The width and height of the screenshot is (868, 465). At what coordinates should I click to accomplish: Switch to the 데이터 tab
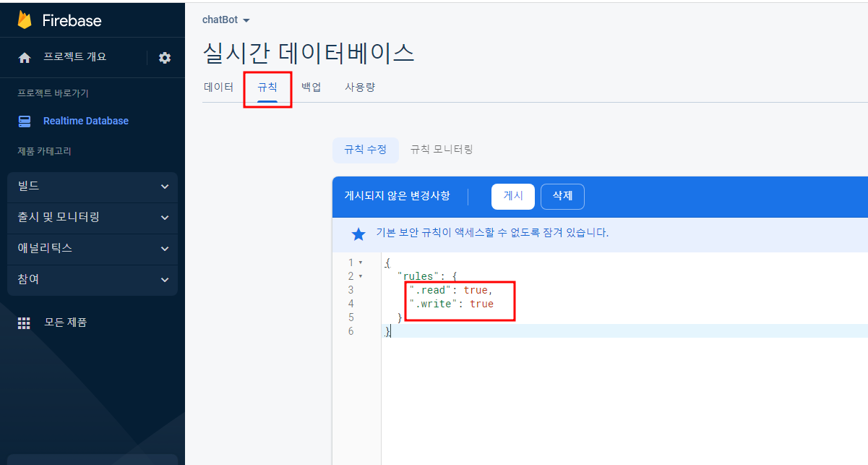(218, 88)
